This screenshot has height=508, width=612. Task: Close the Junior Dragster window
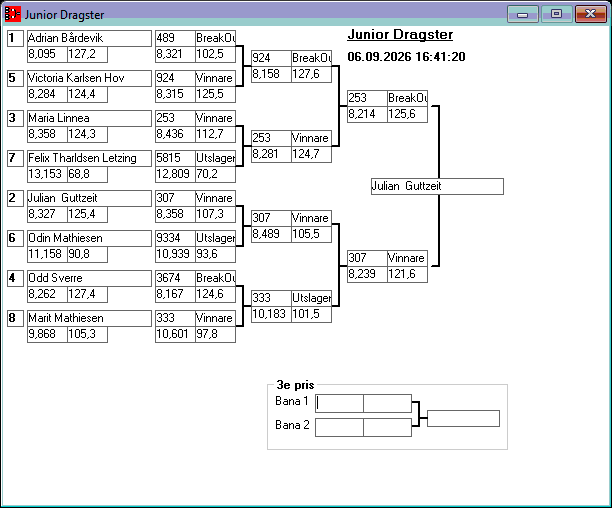tap(591, 14)
